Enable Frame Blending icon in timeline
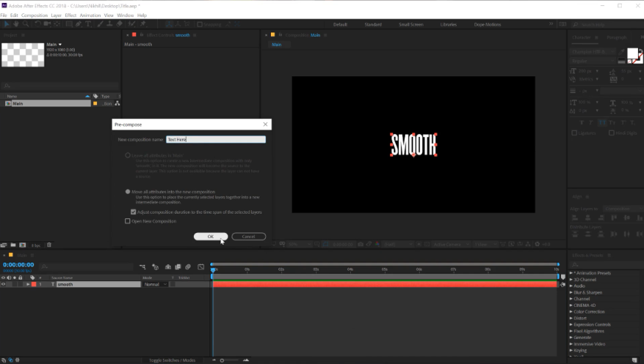The width and height of the screenshot is (644, 364). click(x=178, y=267)
